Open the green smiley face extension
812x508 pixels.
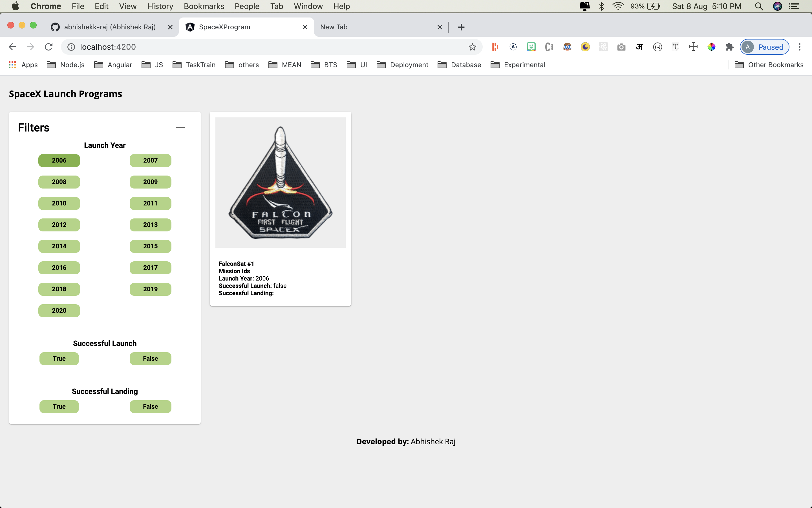(531, 47)
